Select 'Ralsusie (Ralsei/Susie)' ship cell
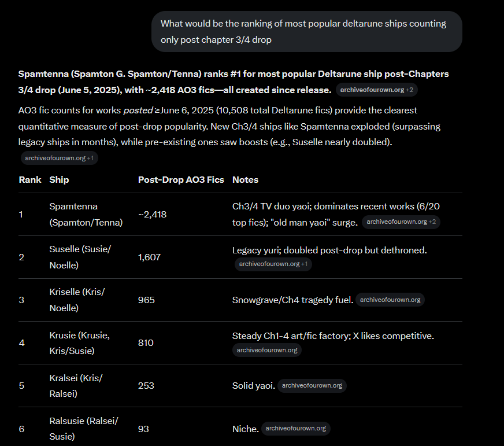 pos(84,429)
